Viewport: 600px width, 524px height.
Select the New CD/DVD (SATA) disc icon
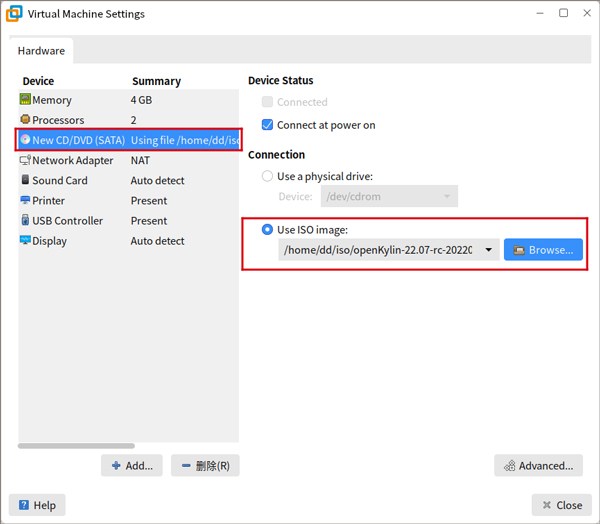click(25, 140)
